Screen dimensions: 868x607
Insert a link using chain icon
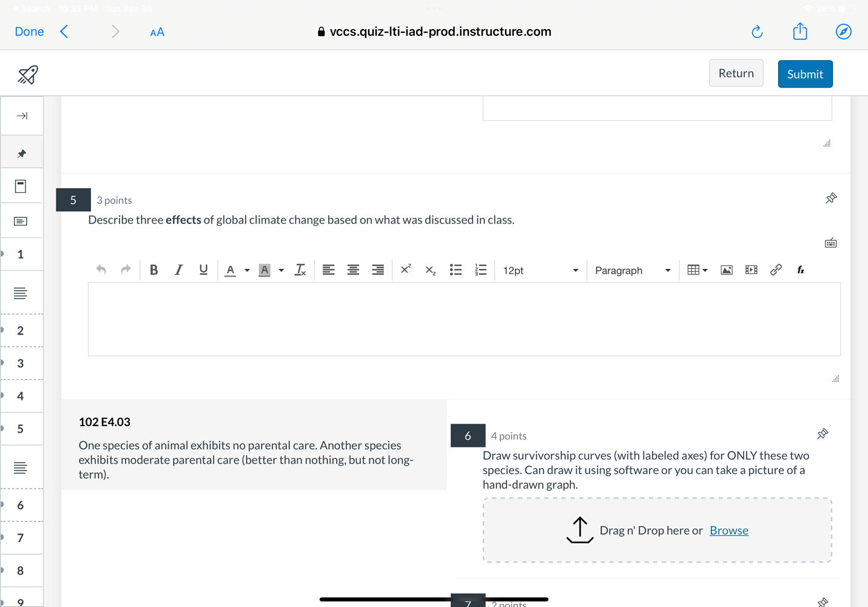tap(776, 270)
